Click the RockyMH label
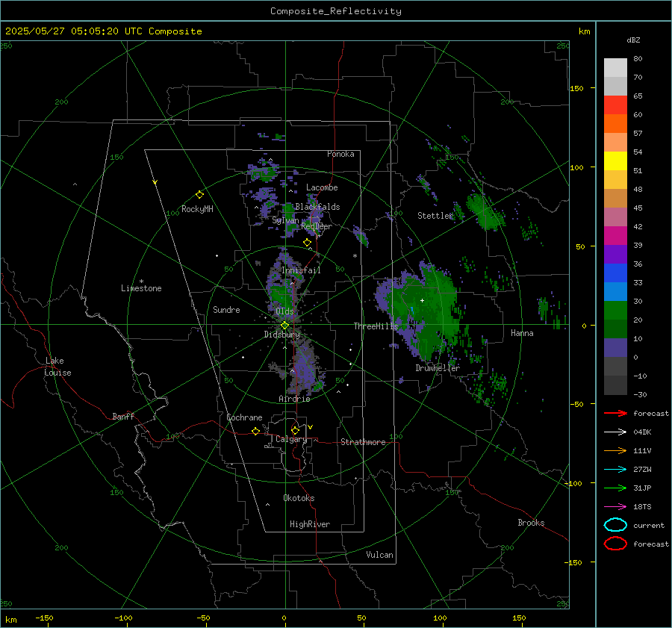The width and height of the screenshot is (672, 628). pyautogui.click(x=197, y=209)
